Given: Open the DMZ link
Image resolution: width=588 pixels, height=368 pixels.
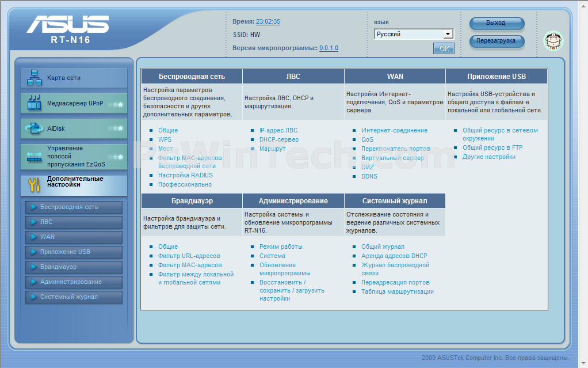Looking at the screenshot, I should (368, 167).
